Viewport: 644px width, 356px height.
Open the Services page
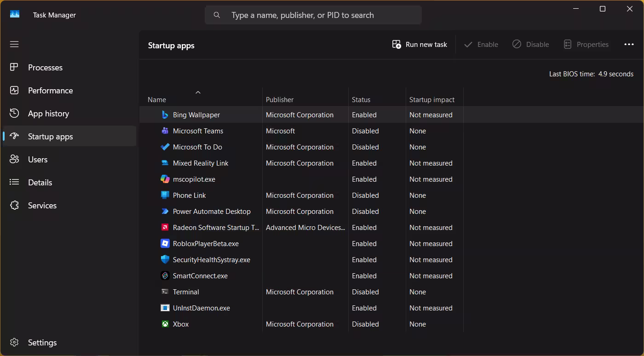click(x=69, y=206)
